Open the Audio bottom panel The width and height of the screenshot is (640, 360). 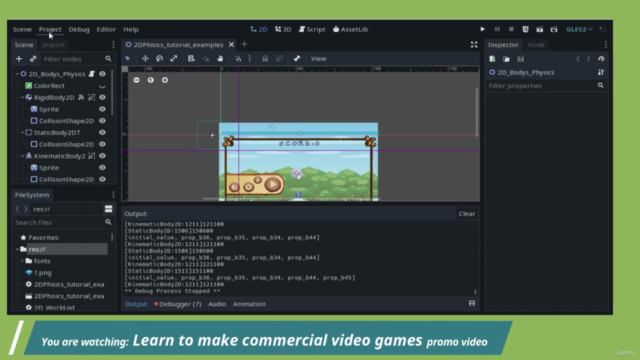click(217, 304)
